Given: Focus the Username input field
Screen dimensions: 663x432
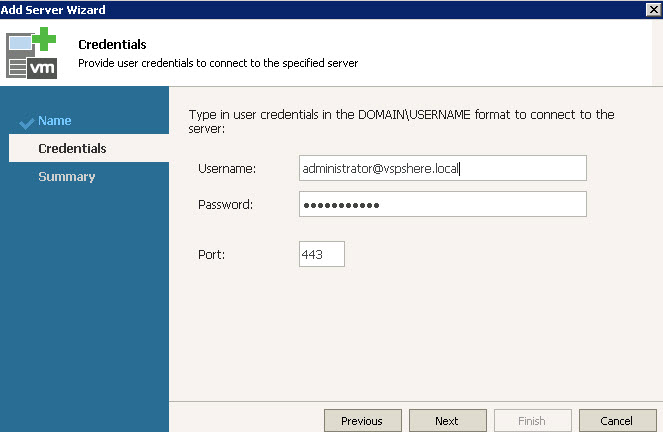Looking at the screenshot, I should point(442,169).
